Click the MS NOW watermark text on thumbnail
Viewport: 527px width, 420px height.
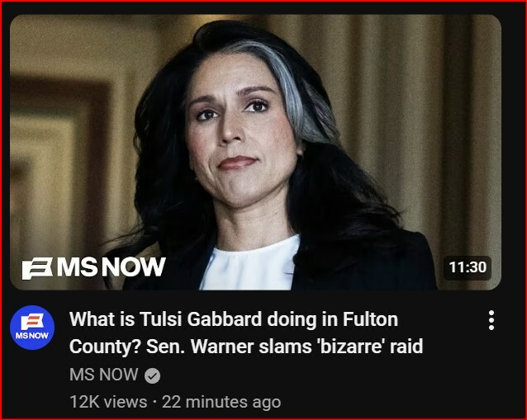(112, 267)
